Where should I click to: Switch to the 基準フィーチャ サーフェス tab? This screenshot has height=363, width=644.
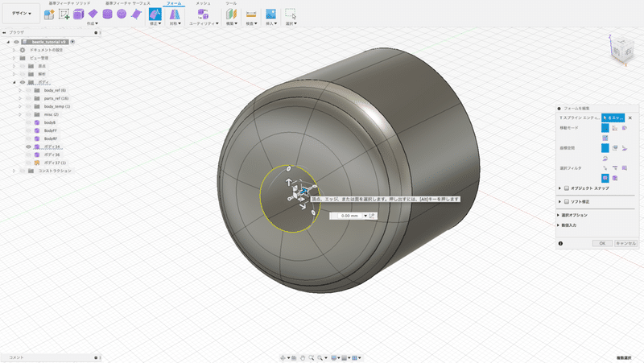pos(128,3)
